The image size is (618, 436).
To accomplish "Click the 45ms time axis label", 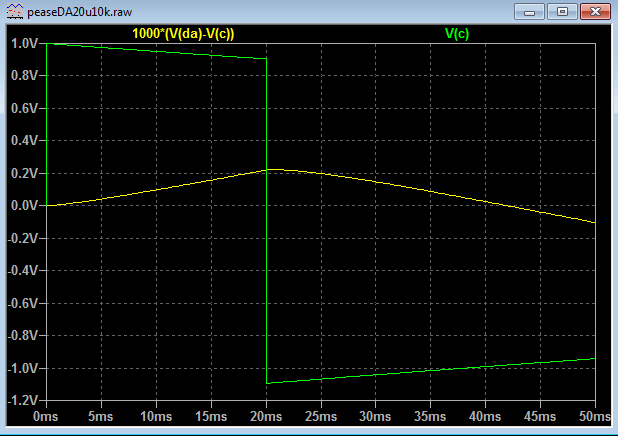I will coord(540,417).
